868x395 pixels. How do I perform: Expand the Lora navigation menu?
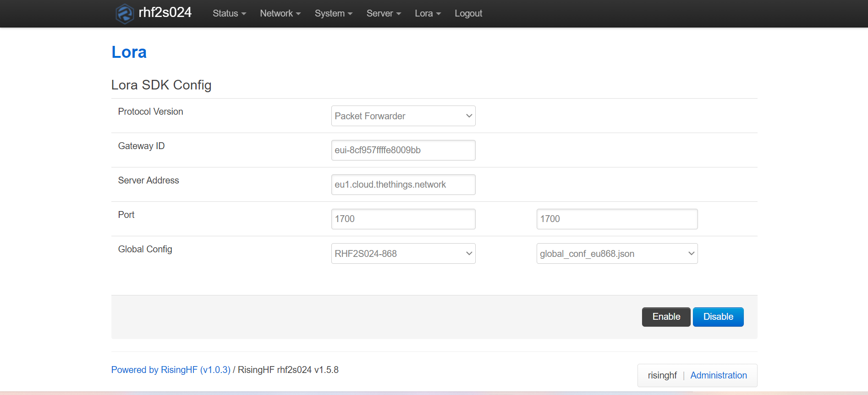tap(428, 13)
